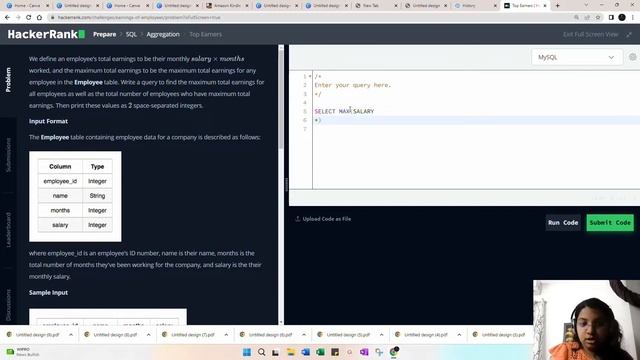640x360 pixels.
Task: Bookmark this page with the star icon
Action: tap(598, 18)
